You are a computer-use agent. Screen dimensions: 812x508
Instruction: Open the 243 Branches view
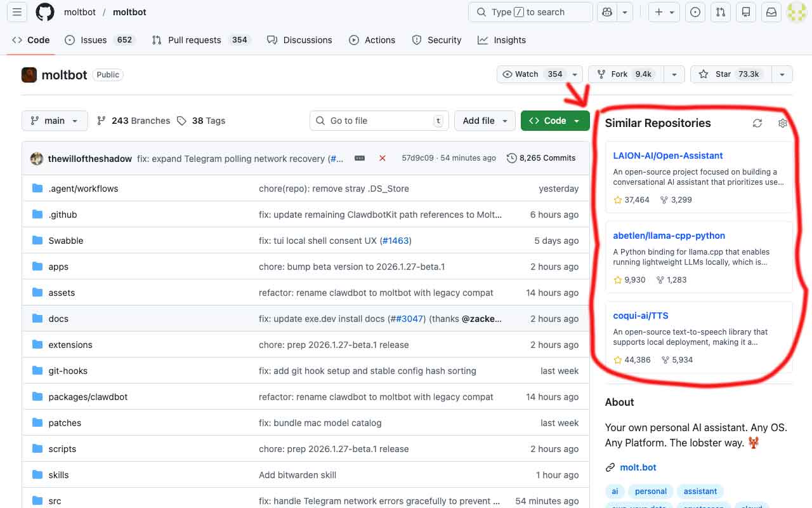[x=133, y=121]
